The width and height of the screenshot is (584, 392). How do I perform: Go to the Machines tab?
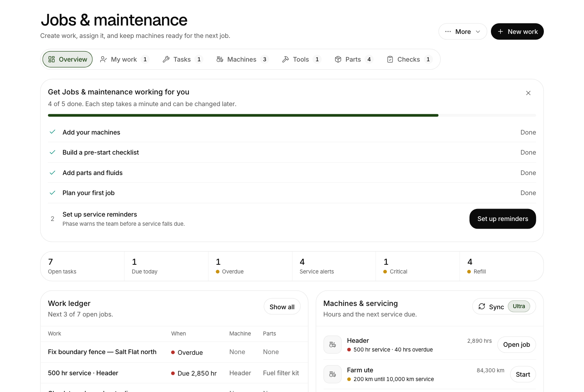coord(242,59)
